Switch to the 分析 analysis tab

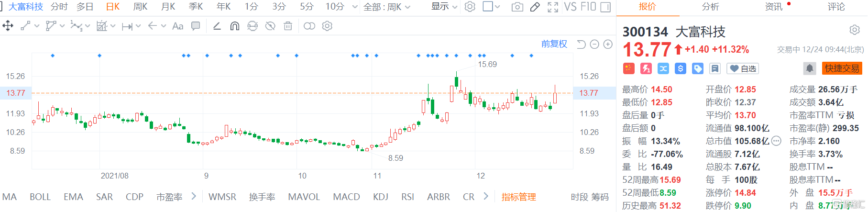click(710, 7)
